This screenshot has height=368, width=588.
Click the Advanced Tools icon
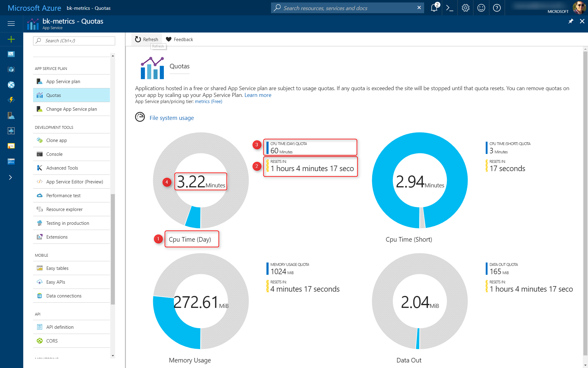tap(40, 168)
